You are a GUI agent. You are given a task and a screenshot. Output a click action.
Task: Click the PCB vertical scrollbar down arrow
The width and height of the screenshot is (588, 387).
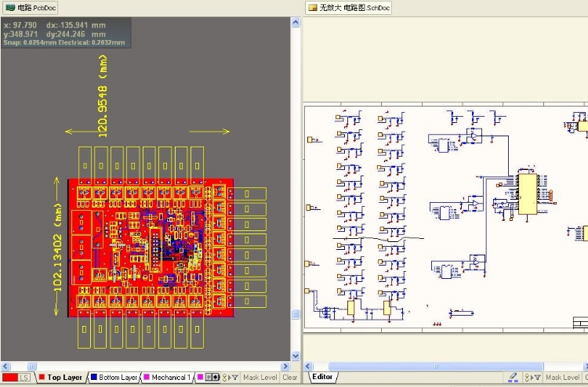coord(296,356)
